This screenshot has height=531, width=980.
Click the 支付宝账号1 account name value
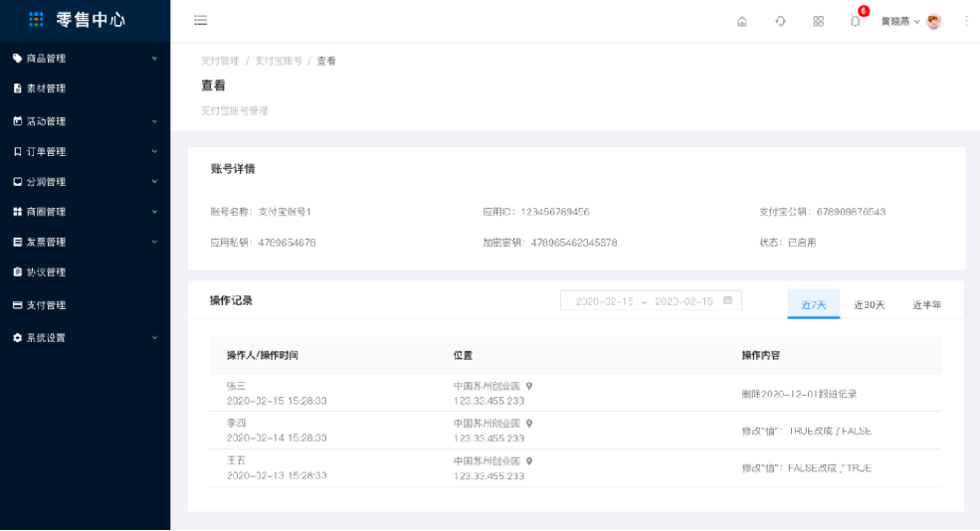(285, 212)
